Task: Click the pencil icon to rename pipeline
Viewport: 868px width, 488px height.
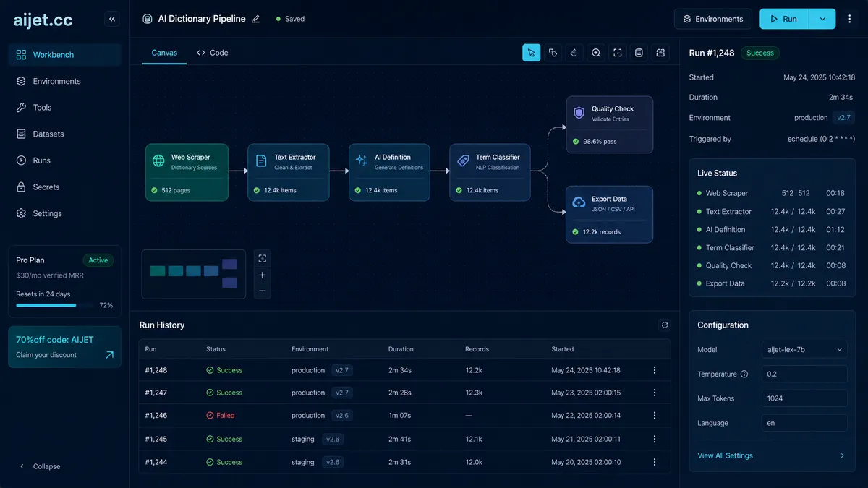Action: tap(255, 19)
